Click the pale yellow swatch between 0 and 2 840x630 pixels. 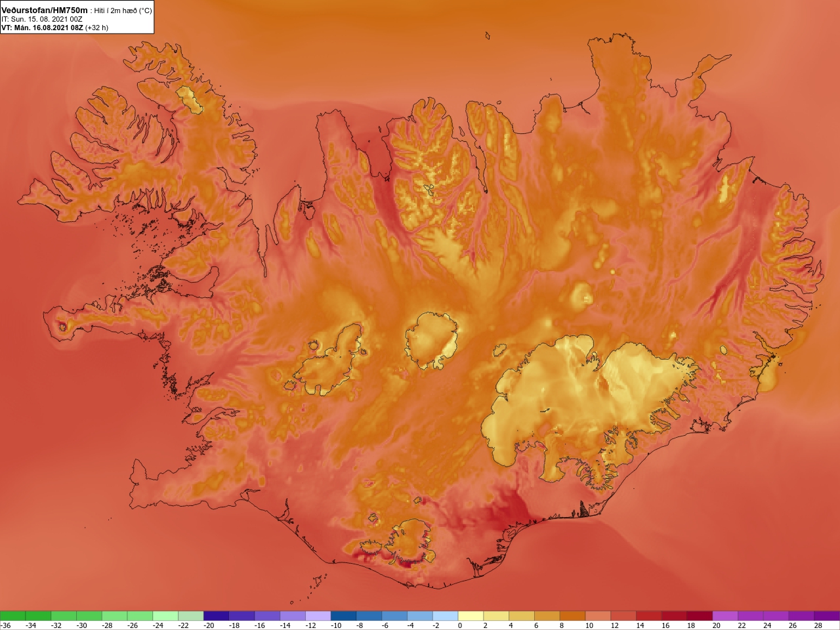[x=471, y=616]
